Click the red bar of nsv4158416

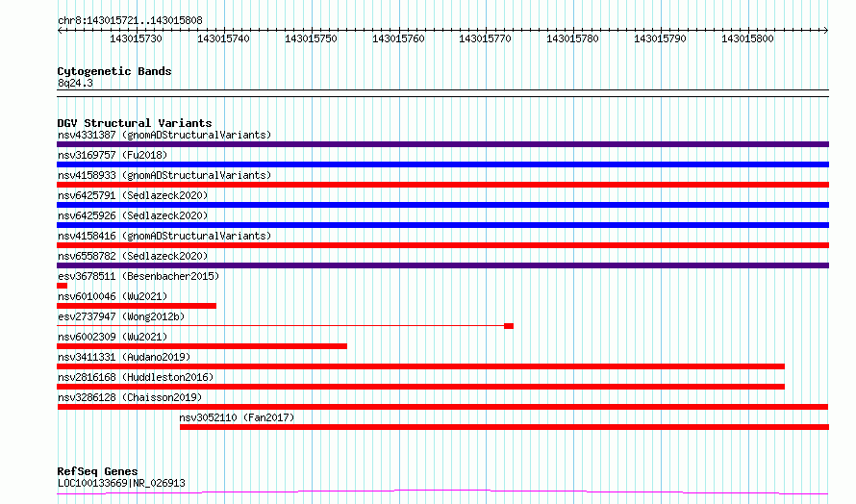(442, 245)
